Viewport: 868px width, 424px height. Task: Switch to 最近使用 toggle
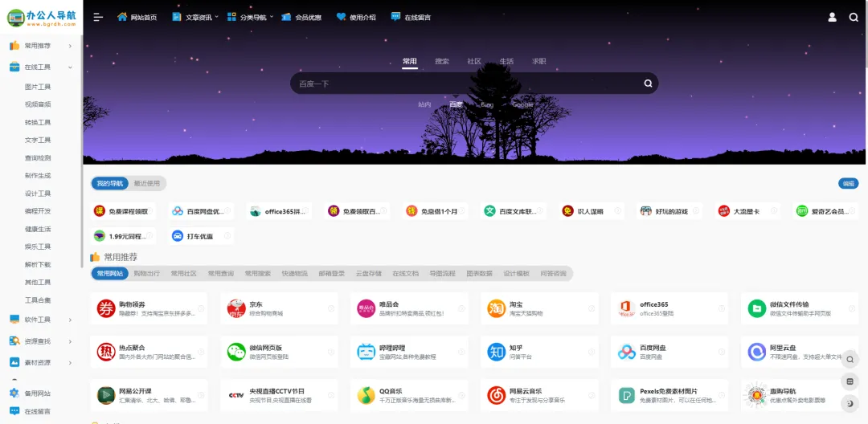tap(147, 184)
